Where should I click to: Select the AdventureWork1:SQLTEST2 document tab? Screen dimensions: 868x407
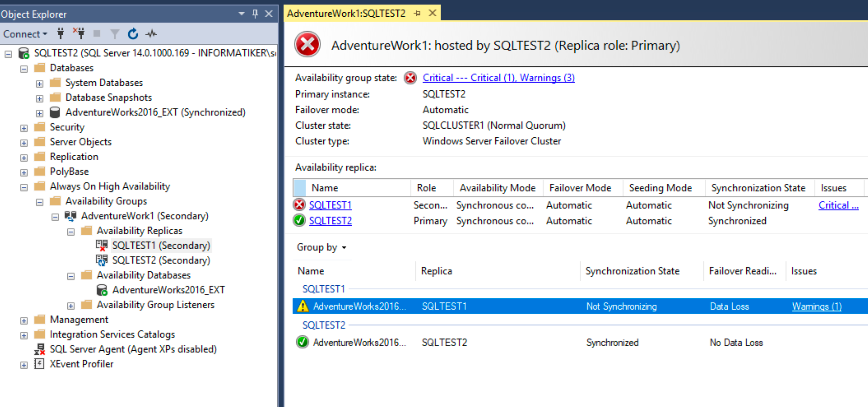[x=346, y=14]
